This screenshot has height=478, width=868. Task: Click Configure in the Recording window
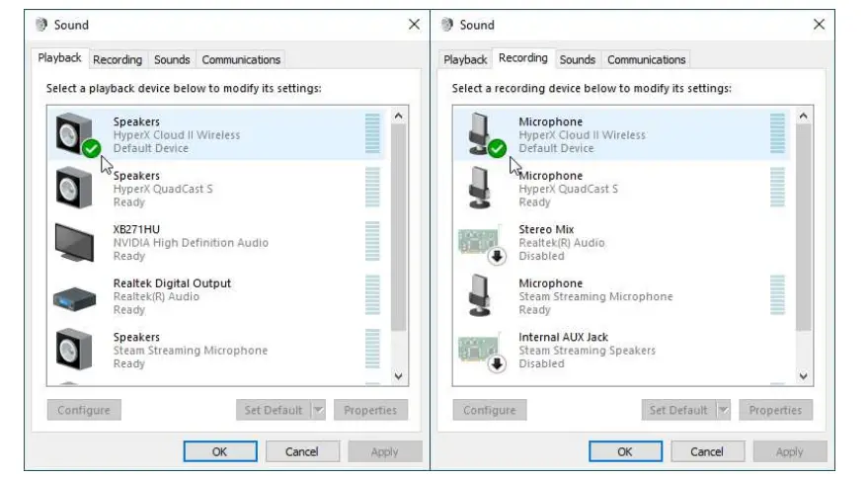[x=490, y=410]
